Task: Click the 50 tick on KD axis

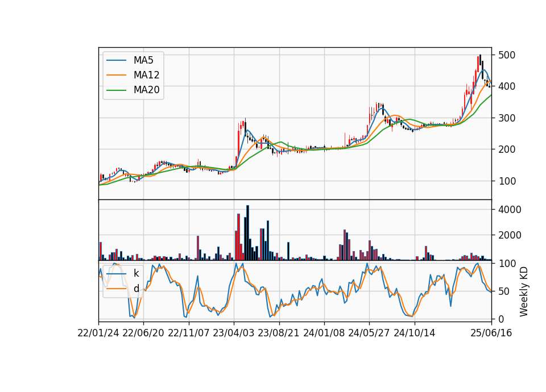Action: coord(504,291)
